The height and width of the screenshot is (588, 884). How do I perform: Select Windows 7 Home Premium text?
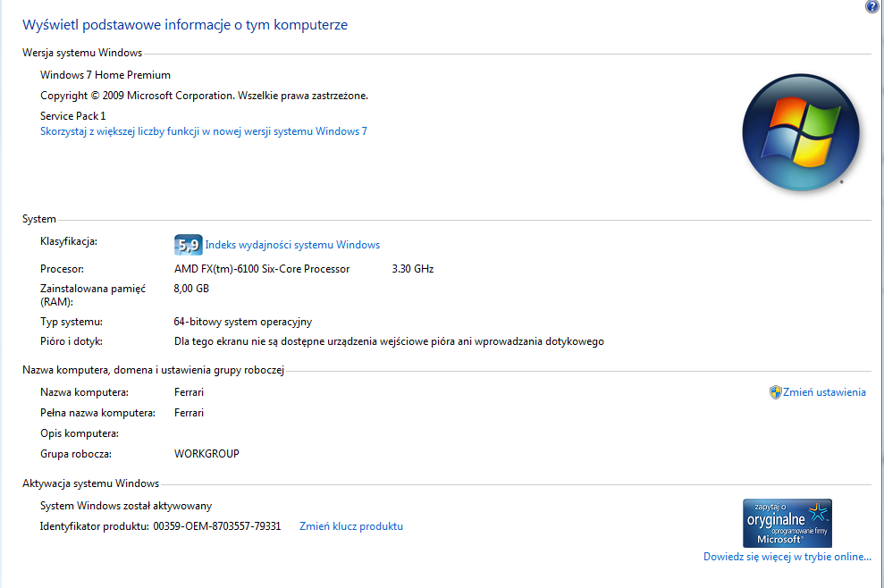pyautogui.click(x=105, y=75)
